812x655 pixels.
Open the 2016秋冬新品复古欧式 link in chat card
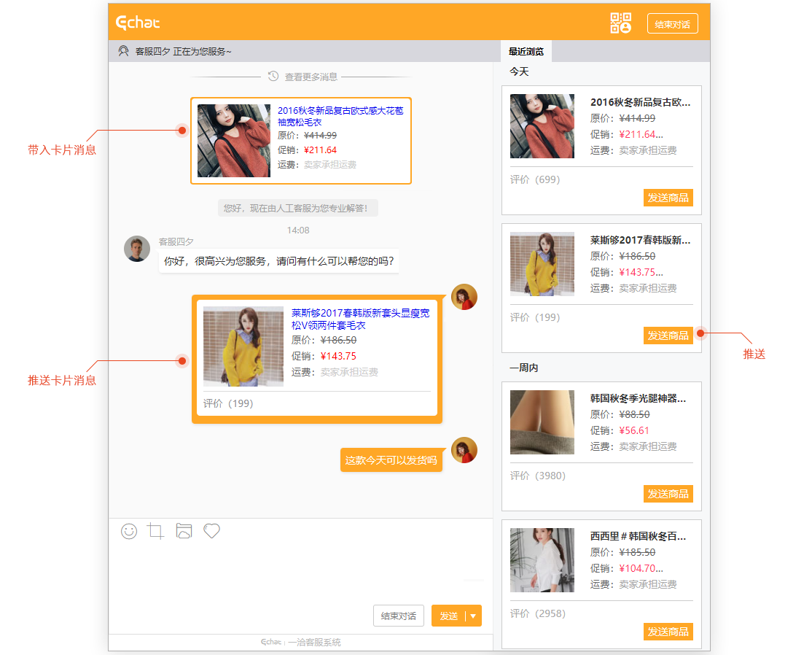coord(340,116)
